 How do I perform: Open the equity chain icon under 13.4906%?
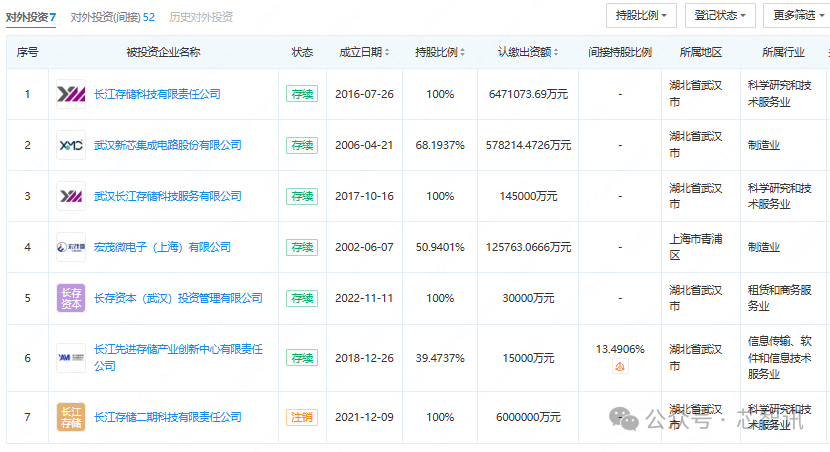[x=620, y=366]
